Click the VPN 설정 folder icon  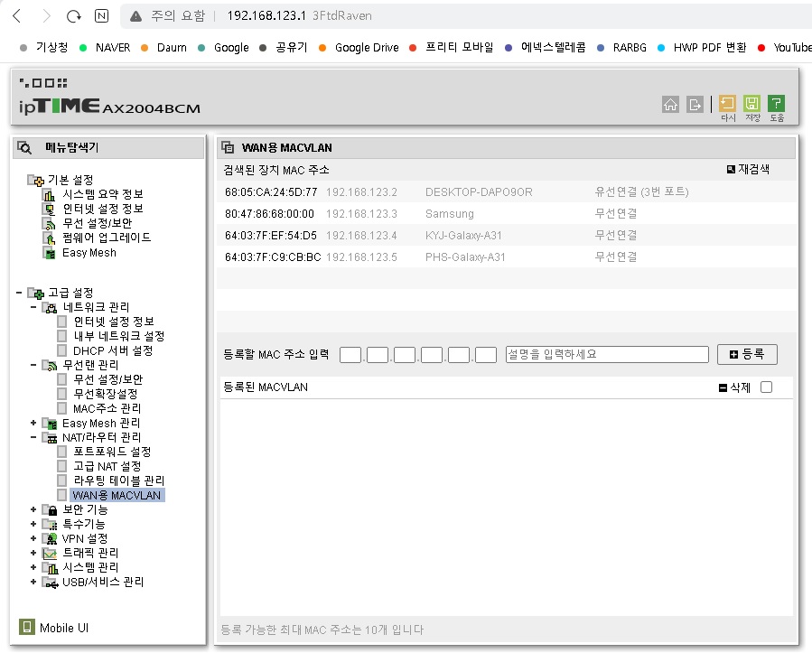point(50,538)
